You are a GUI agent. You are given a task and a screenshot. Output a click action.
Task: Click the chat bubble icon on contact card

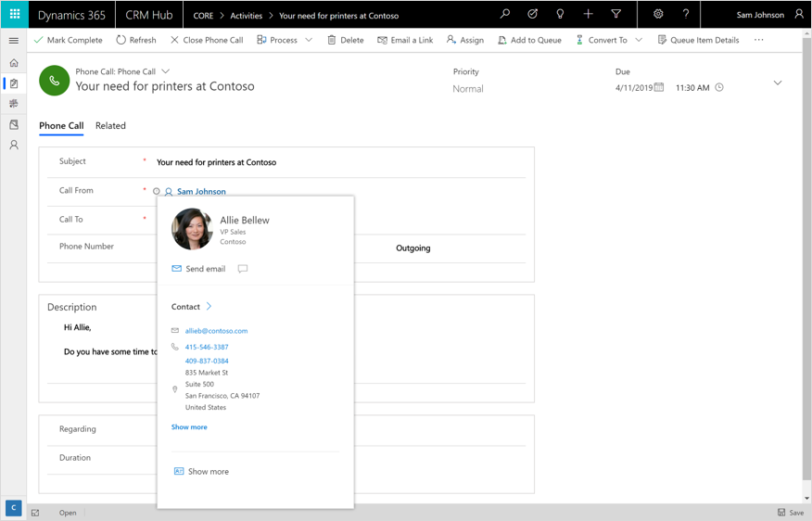point(243,269)
